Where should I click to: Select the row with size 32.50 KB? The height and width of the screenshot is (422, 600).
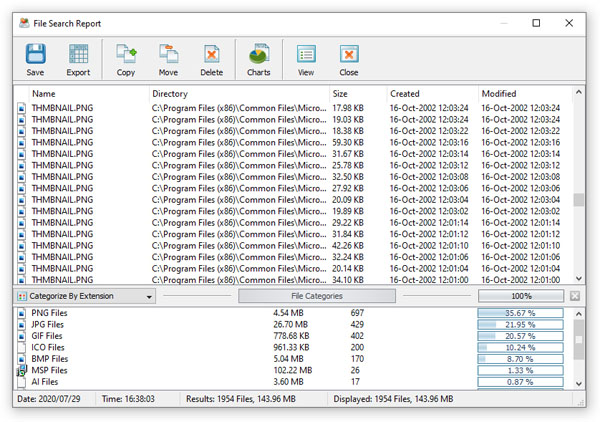294,177
